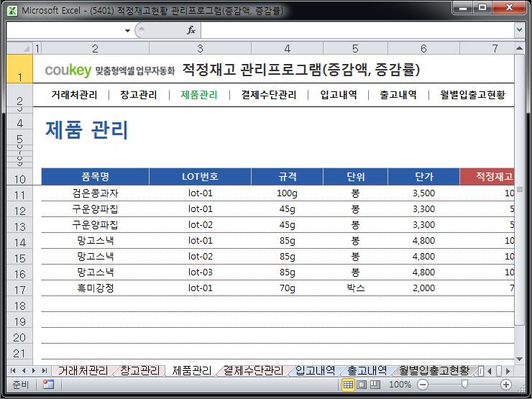
Task: Click the zoom slider handle
Action: [x=464, y=384]
